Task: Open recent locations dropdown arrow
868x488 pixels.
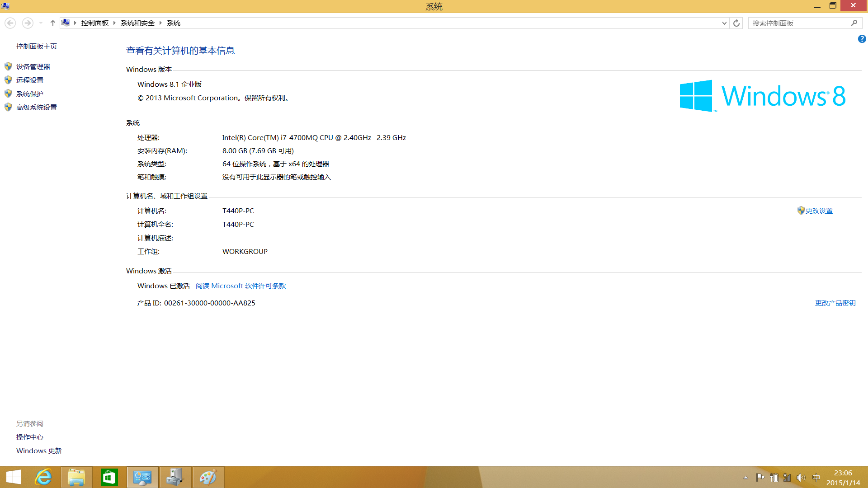Action: 41,23
